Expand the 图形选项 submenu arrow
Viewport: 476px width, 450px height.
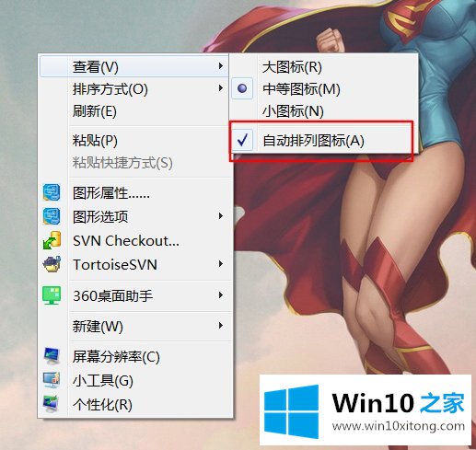(x=220, y=216)
